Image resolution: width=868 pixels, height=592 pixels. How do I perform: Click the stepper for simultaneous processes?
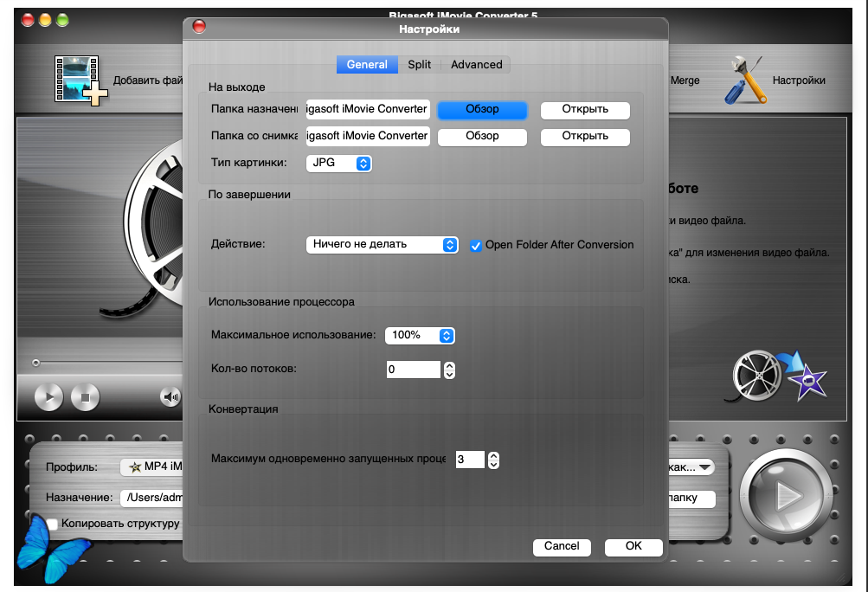[x=494, y=460]
